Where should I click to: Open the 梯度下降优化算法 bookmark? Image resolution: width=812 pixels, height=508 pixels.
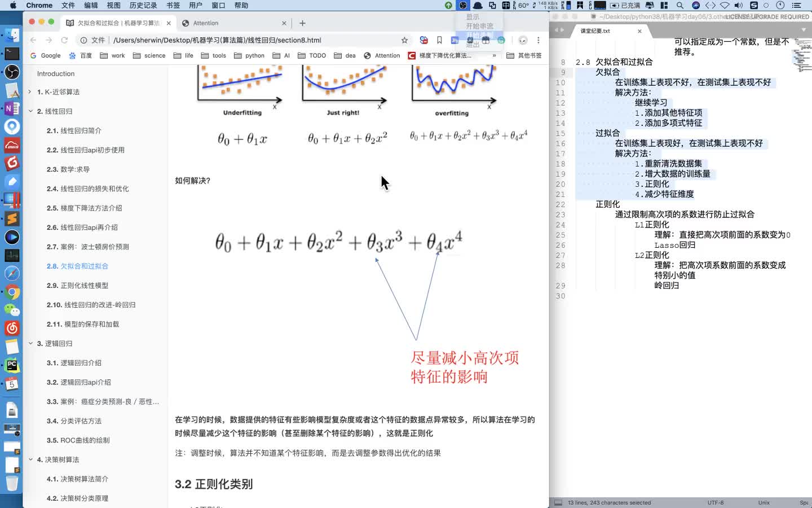click(439, 55)
